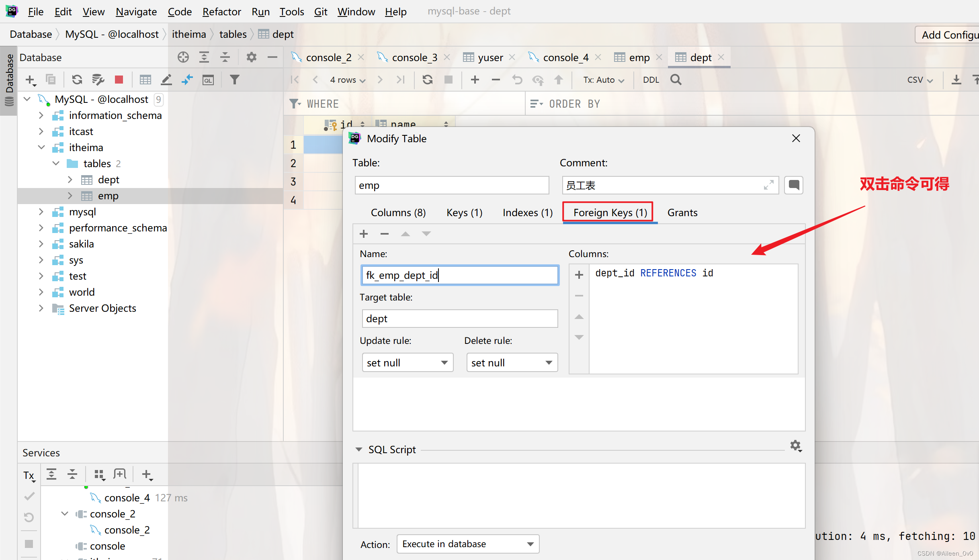Click Jump to Query Console icon
The image size is (979, 560).
coord(187,80)
